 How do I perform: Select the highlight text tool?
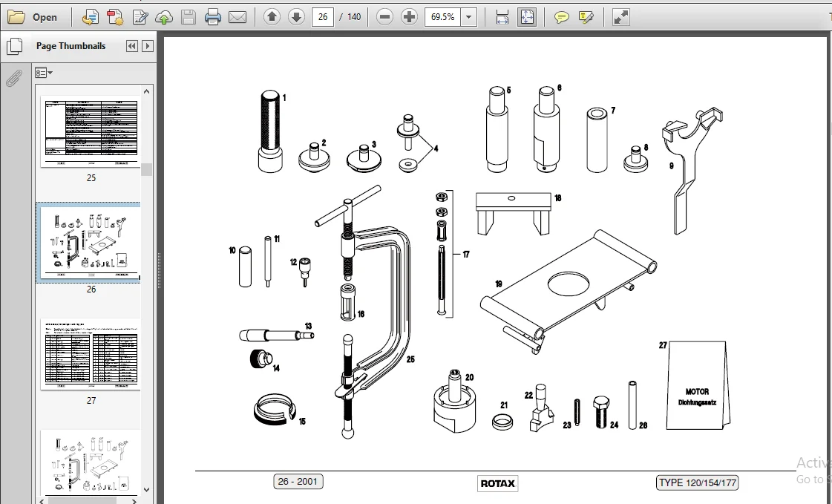(x=586, y=17)
